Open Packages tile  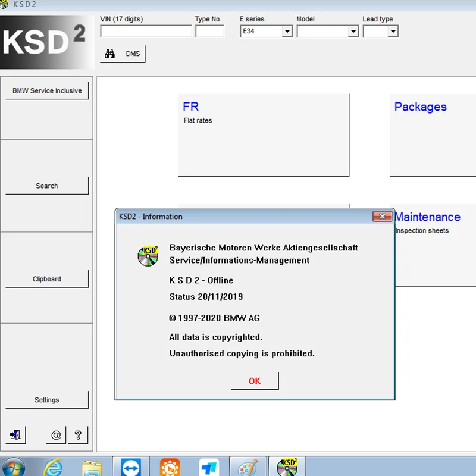pos(433,135)
